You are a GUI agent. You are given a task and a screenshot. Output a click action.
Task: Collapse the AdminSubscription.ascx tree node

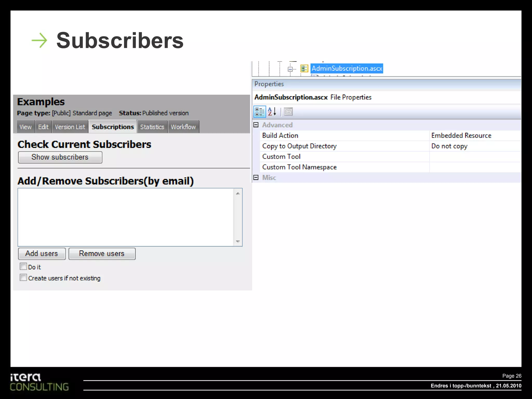[290, 69]
